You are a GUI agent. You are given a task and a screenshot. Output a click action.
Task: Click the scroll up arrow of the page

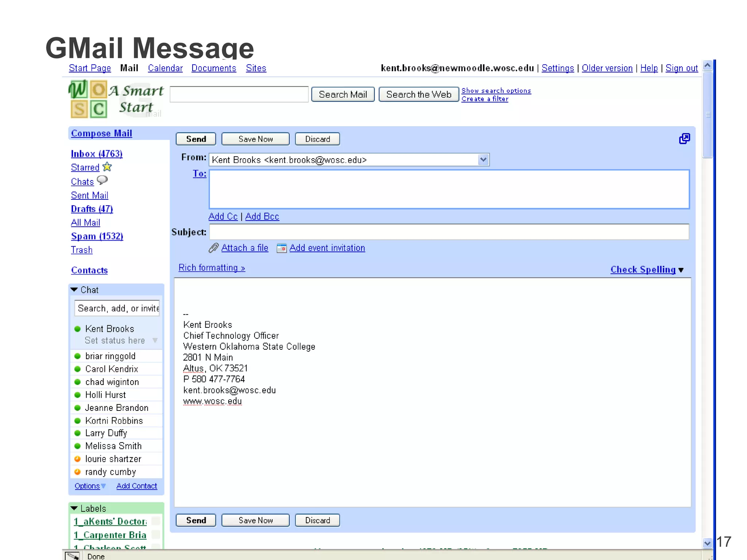[707, 66]
